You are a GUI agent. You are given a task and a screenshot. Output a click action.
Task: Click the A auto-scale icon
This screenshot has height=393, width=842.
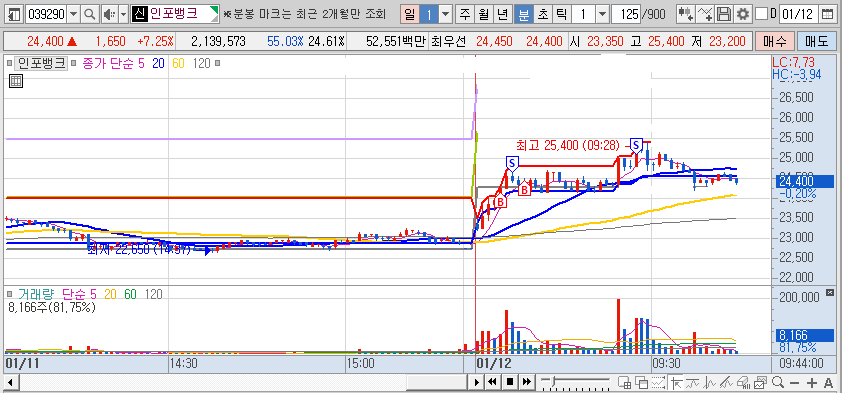click(x=828, y=383)
